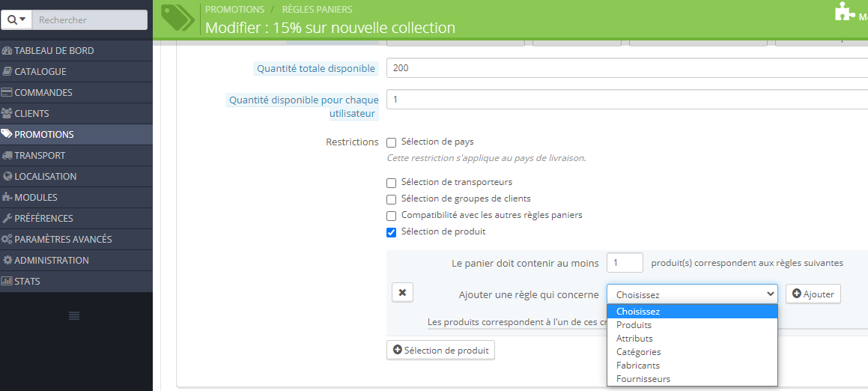
Task: Click Restrictions label
Action: pyautogui.click(x=352, y=142)
